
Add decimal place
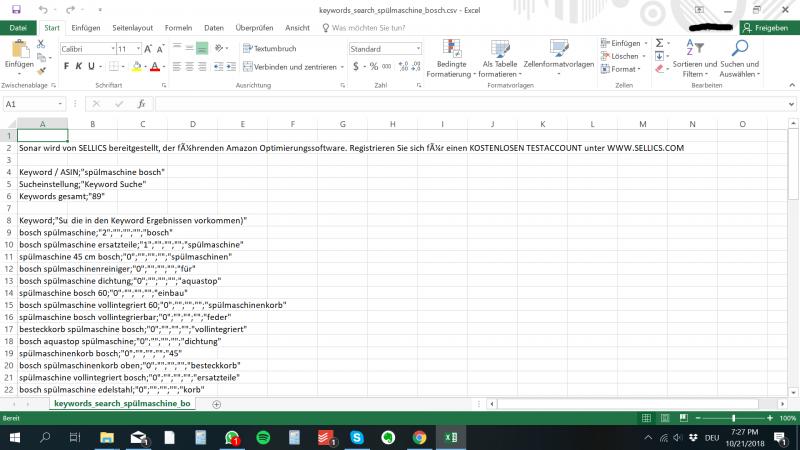[x=403, y=66]
